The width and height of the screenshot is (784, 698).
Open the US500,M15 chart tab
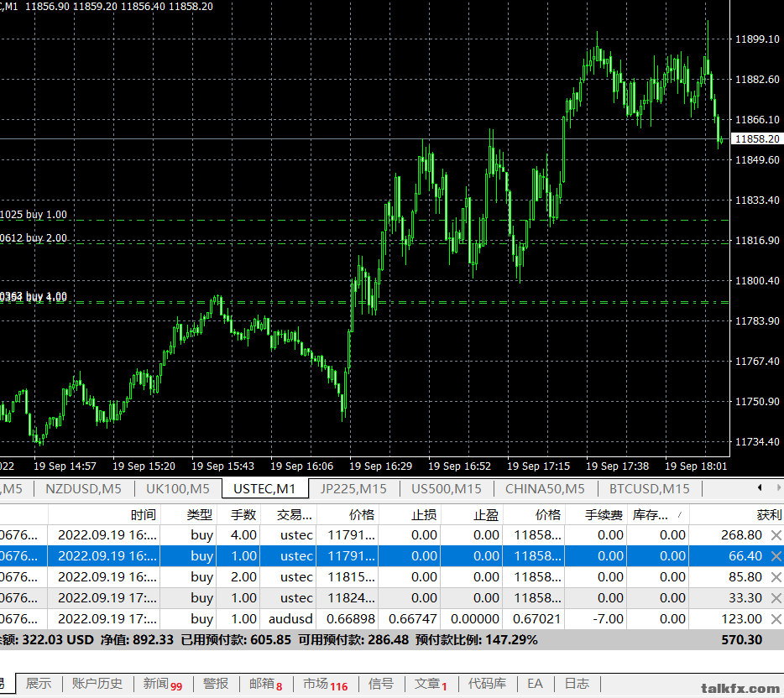[447, 488]
